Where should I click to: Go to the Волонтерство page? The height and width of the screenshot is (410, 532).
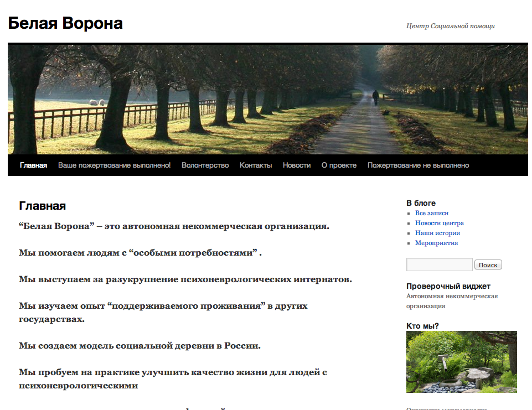205,165
